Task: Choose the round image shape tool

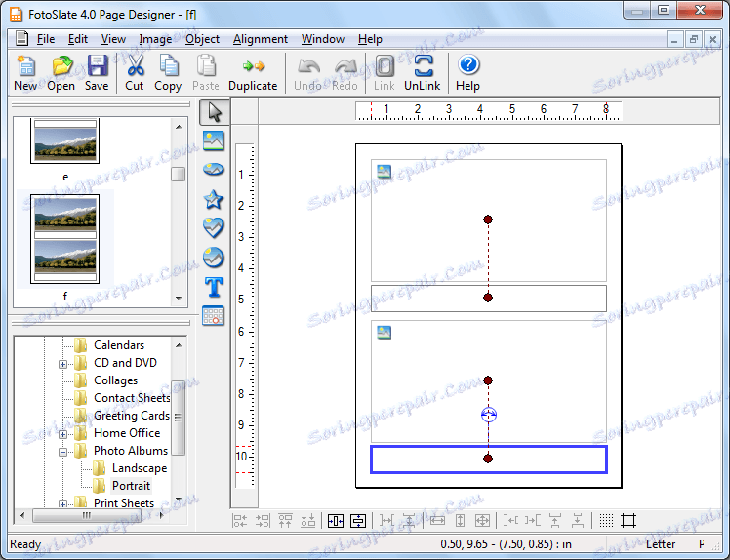Action: pyautogui.click(x=214, y=258)
